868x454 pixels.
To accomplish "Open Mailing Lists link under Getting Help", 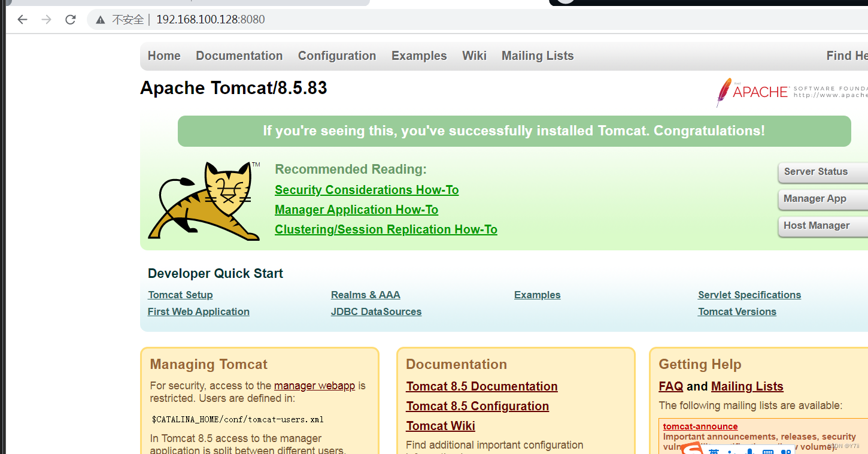I will 747,386.
